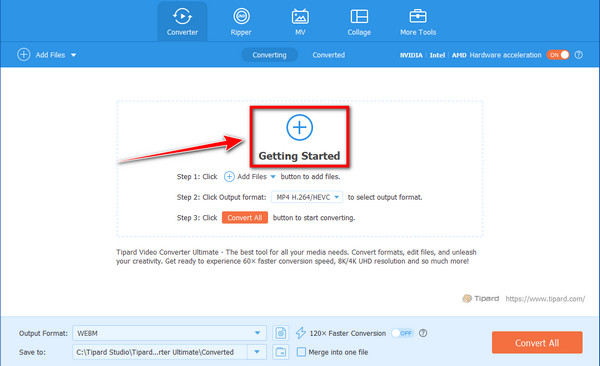Open the Output Format WEBM dropdown
Image resolution: width=600 pixels, height=366 pixels.
(x=170, y=333)
